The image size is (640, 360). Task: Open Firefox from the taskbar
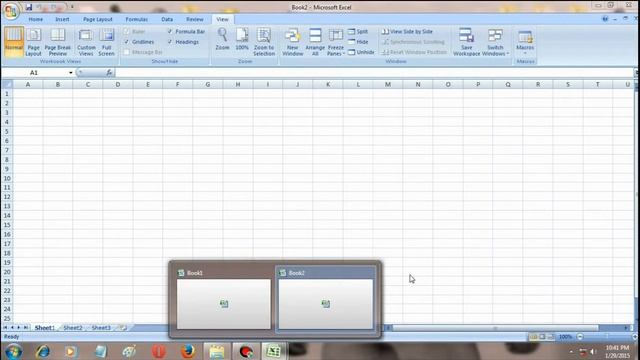click(188, 351)
